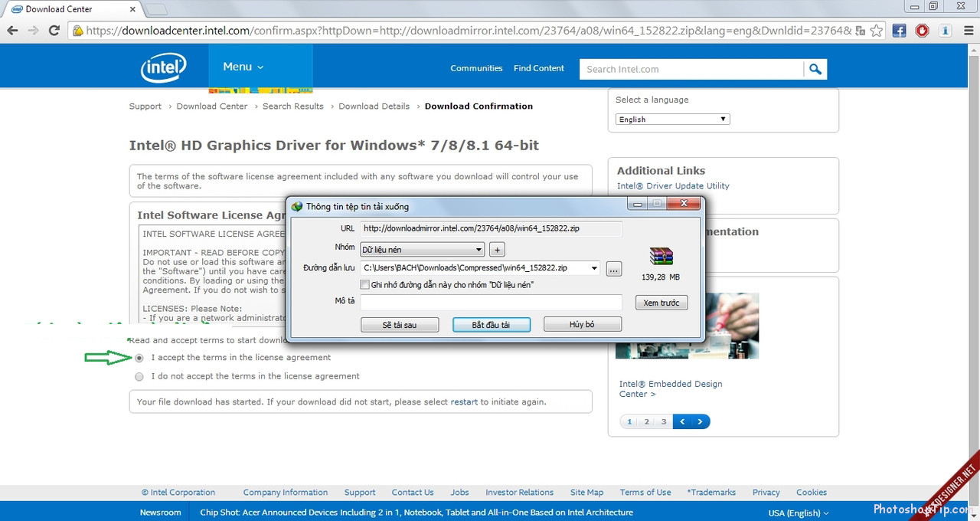This screenshot has height=521, width=980.
Task: Click the 'restart' download link
Action: click(x=464, y=401)
